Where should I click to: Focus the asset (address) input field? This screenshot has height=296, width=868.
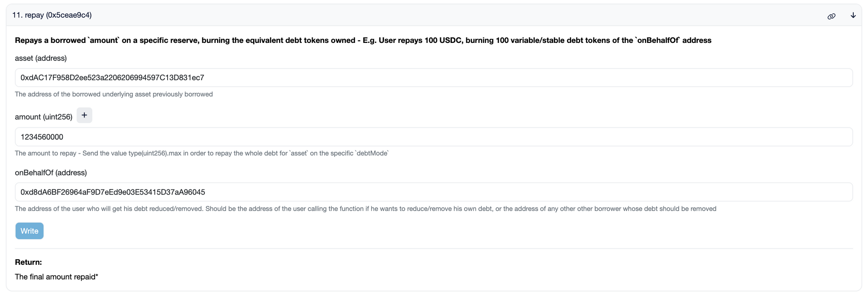click(434, 78)
